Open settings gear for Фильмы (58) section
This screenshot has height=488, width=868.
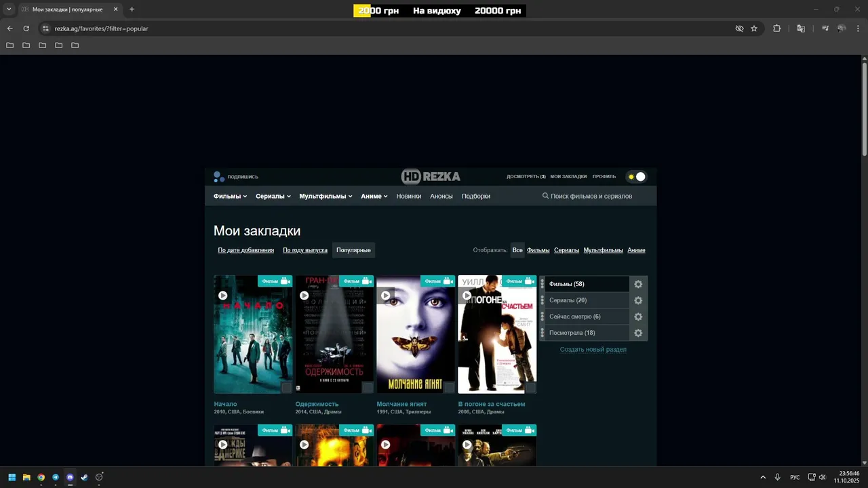638,284
